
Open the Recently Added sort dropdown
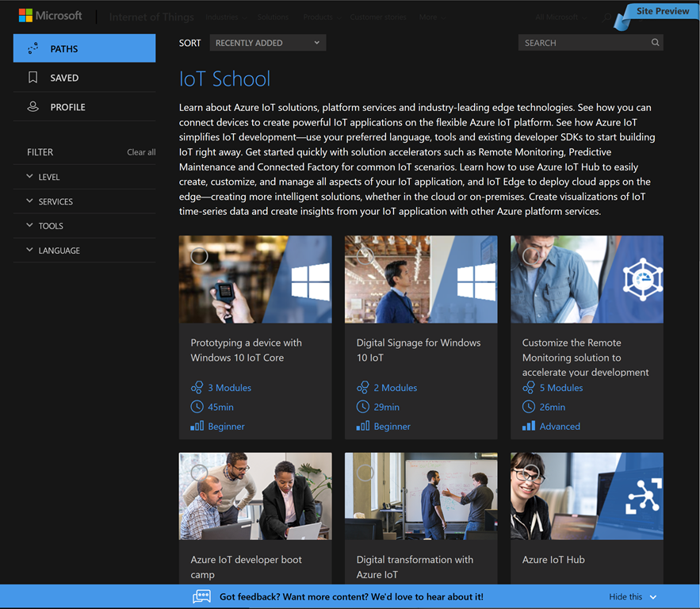[267, 43]
